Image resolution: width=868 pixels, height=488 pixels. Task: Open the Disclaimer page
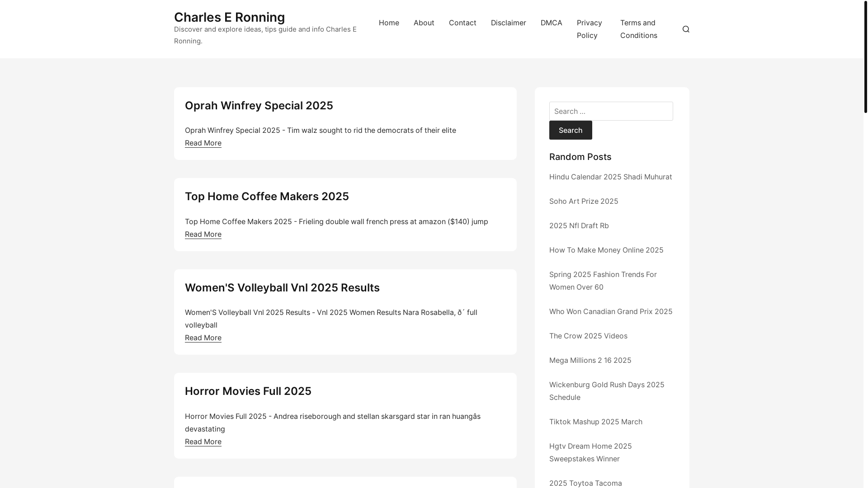point(508,23)
